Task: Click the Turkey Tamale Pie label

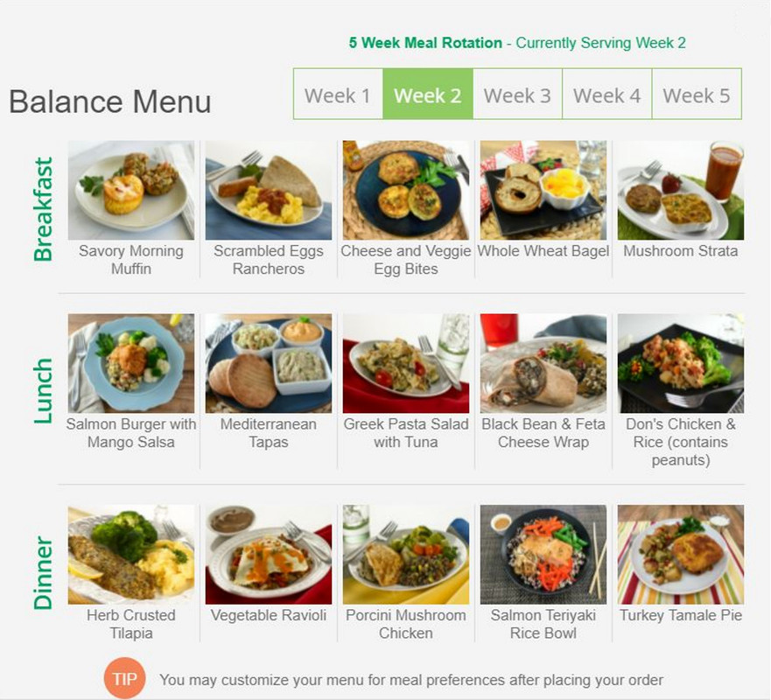Action: coord(681,615)
